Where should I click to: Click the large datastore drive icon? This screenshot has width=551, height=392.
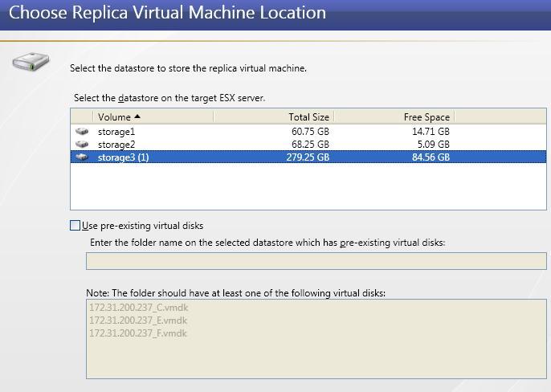click(31, 62)
